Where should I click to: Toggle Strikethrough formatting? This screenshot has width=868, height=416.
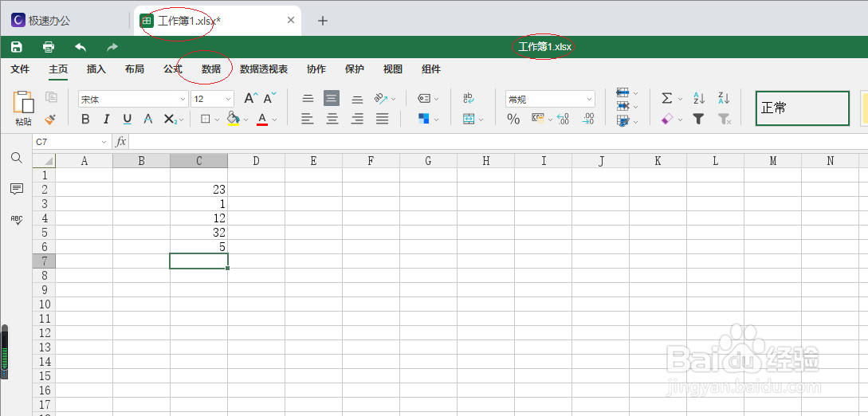(x=147, y=119)
